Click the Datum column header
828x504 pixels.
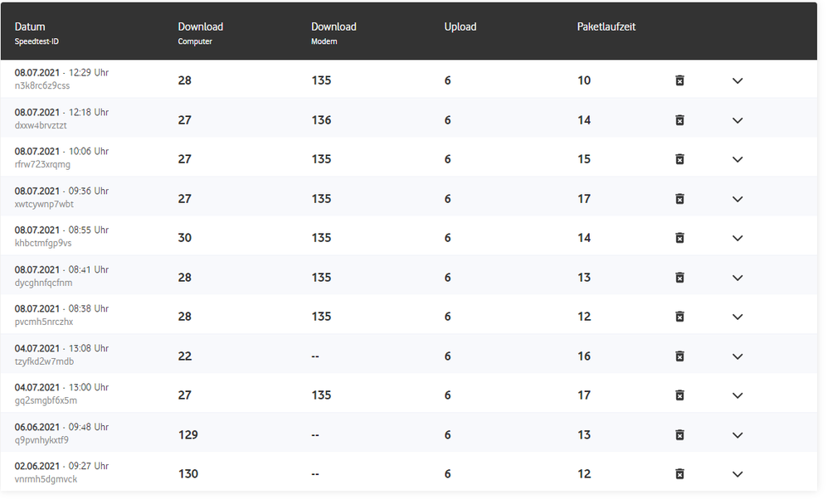click(x=30, y=27)
